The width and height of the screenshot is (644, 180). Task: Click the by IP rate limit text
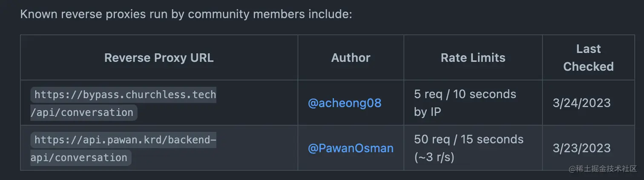tap(427, 112)
